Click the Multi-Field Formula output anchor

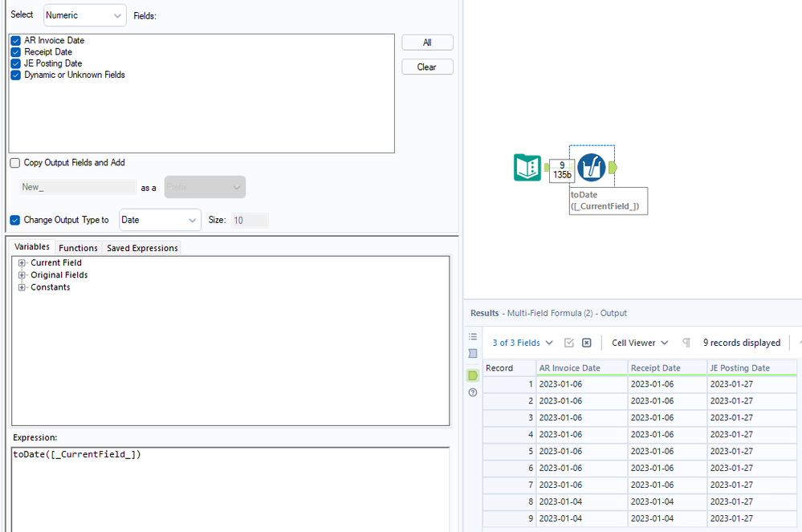613,168
